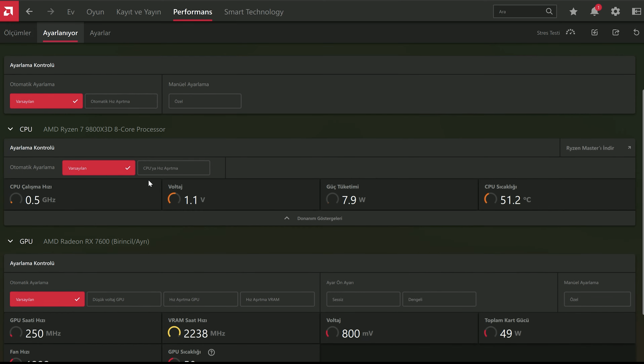Go back using the left arrow
644x364 pixels.
tap(29, 11)
